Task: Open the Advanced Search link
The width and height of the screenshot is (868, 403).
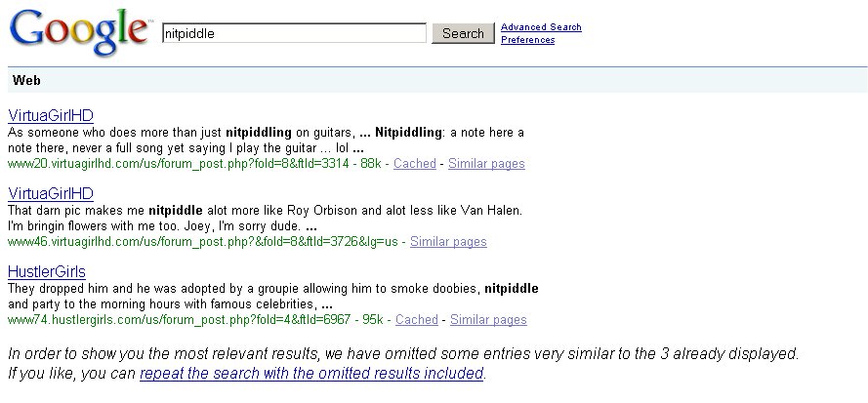Action: coord(541,27)
